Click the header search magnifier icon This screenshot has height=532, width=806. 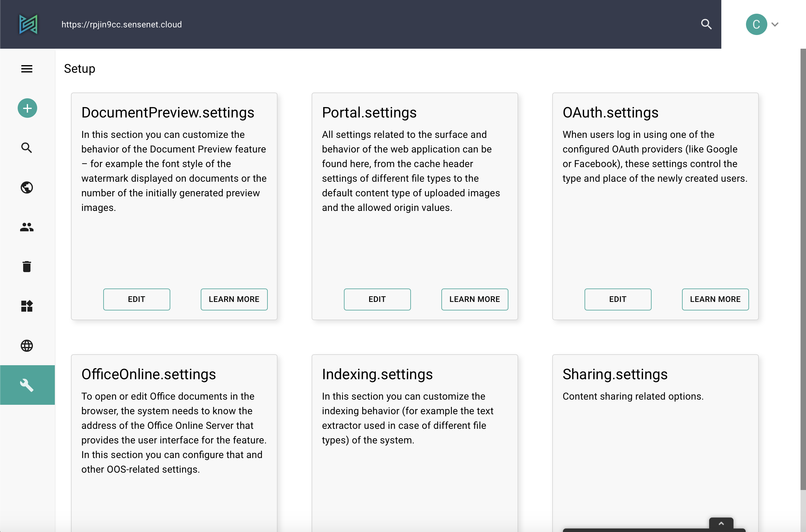706,24
